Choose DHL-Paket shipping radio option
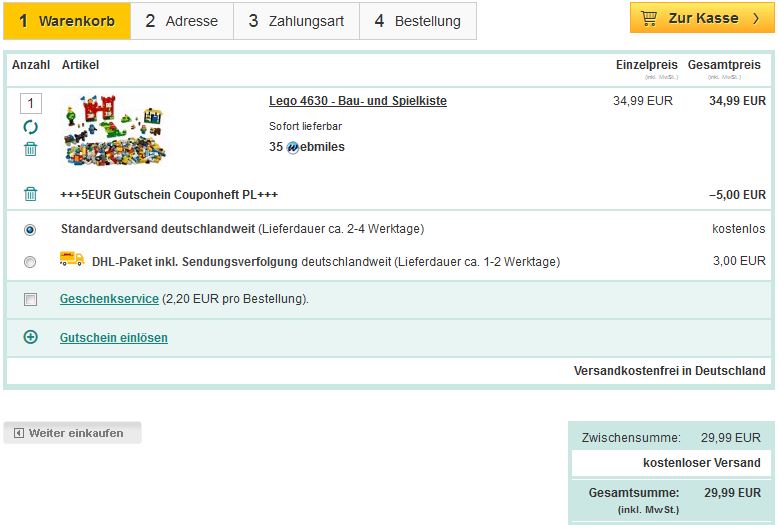This screenshot has height=525, width=780. [x=30, y=262]
